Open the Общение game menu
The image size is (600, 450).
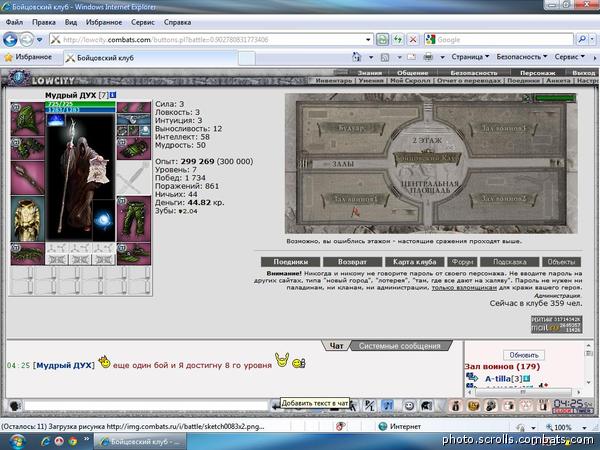[412, 73]
